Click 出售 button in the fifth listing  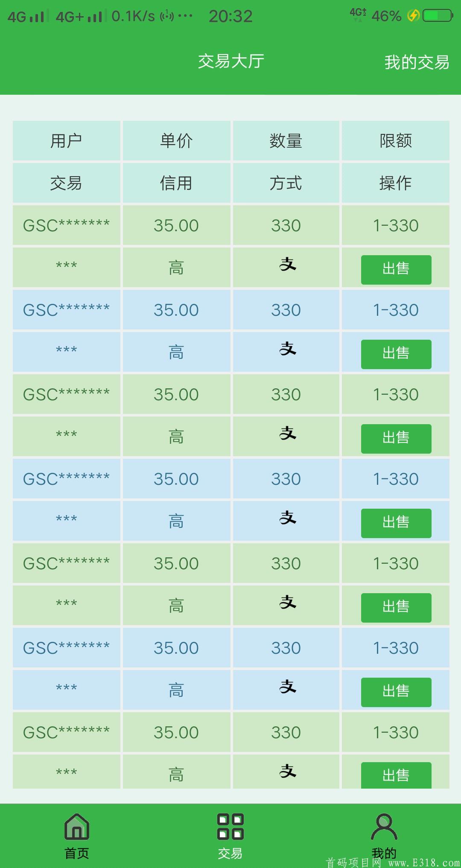pyautogui.click(x=396, y=608)
